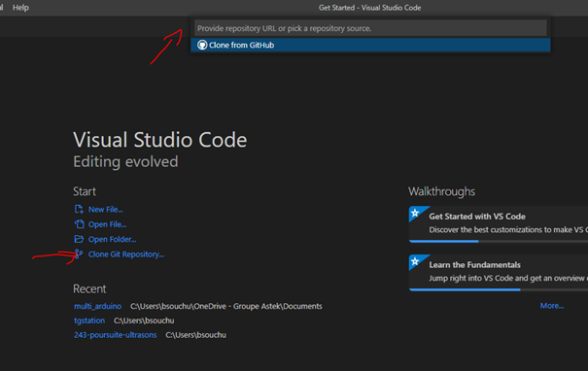Show More... walkthroughs
The width and height of the screenshot is (588, 371).
tap(552, 306)
